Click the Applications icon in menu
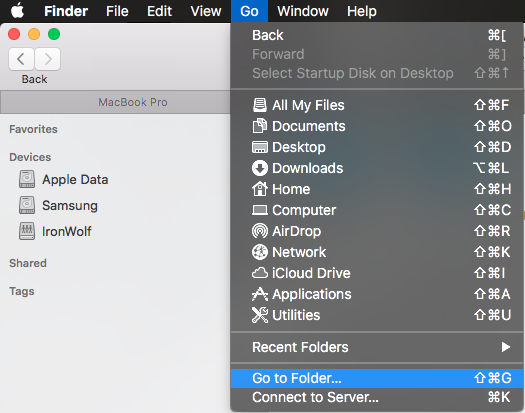This screenshot has height=413, width=525. pyautogui.click(x=259, y=294)
